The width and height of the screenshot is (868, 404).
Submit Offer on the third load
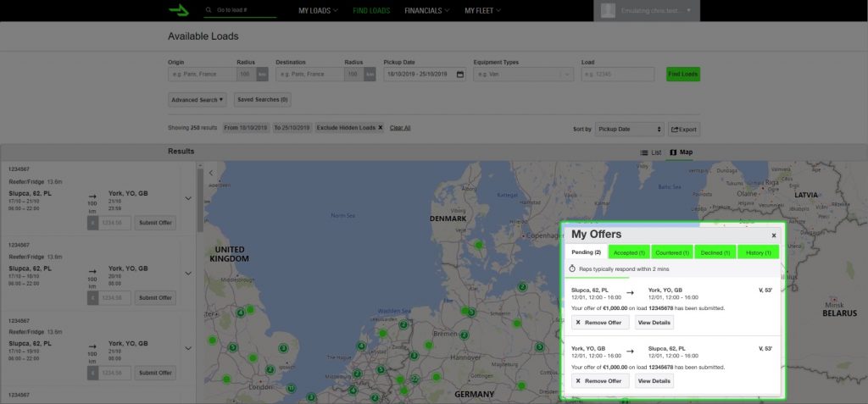click(x=156, y=373)
